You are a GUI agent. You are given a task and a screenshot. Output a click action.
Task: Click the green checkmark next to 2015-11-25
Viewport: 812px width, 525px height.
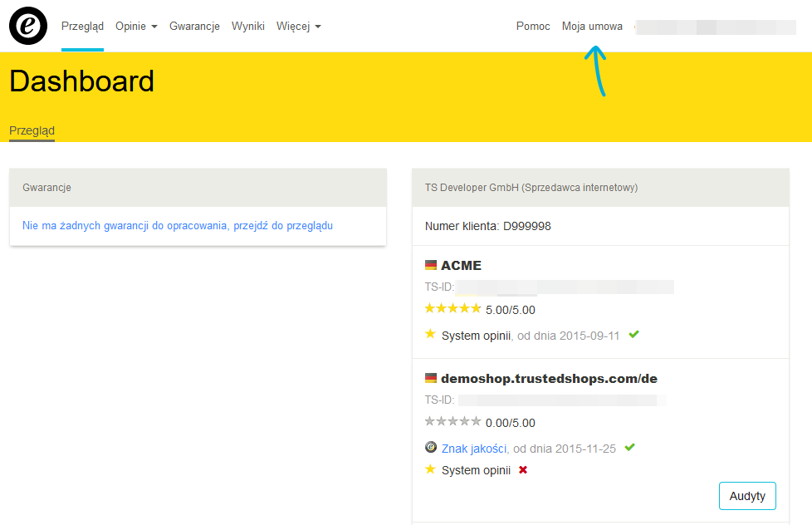(x=629, y=448)
